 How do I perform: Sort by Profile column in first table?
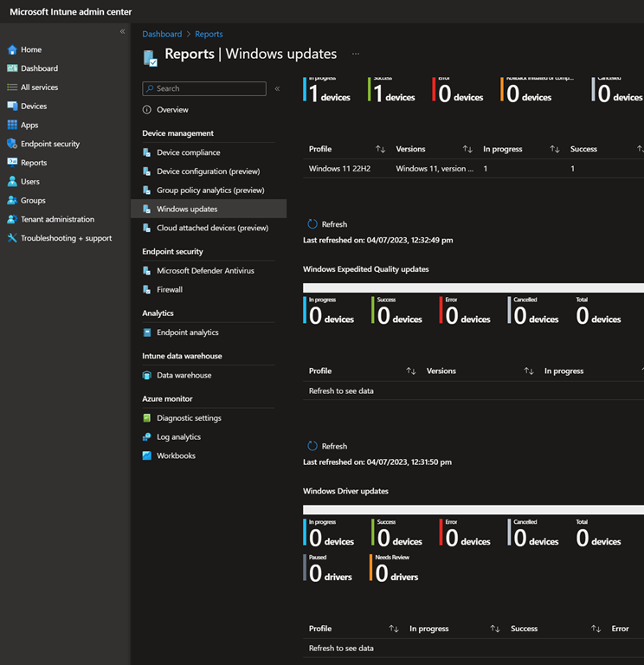pos(380,149)
